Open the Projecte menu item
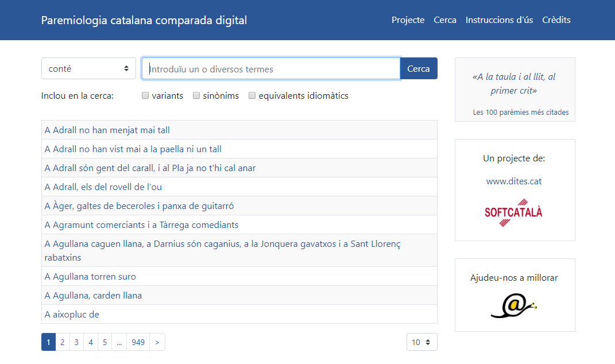Image resolution: width=615 pixels, height=364 pixels. [x=408, y=20]
